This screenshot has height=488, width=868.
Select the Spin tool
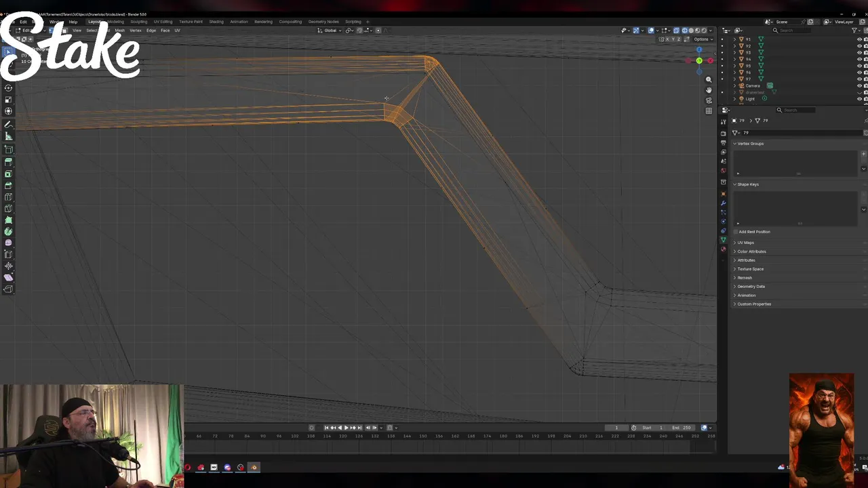coord(8,231)
